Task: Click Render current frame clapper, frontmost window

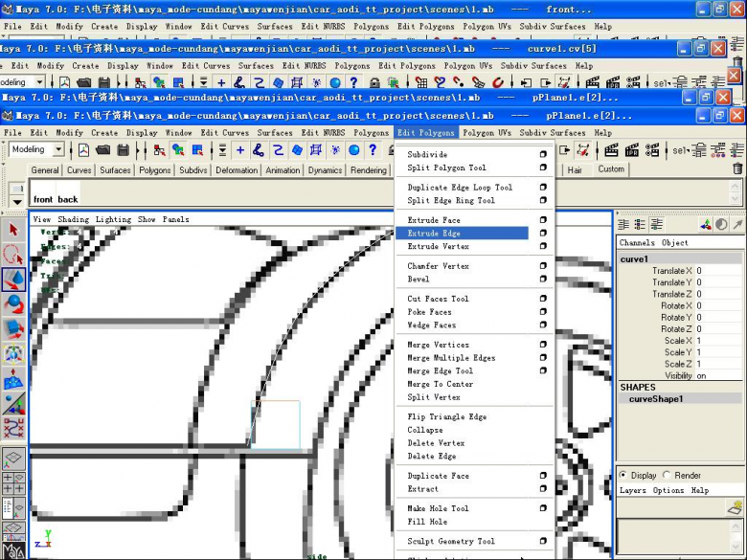Action: coord(611,150)
